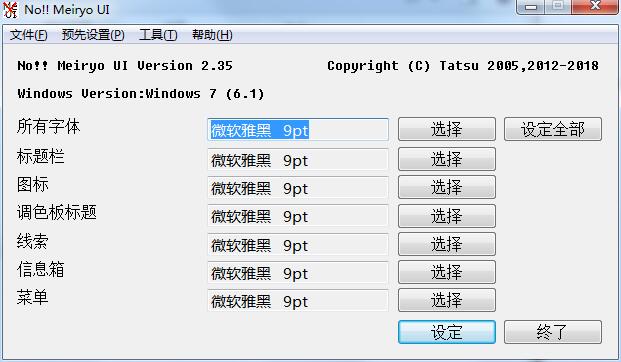
Task: Click the 设定 apply button
Action: [447, 332]
